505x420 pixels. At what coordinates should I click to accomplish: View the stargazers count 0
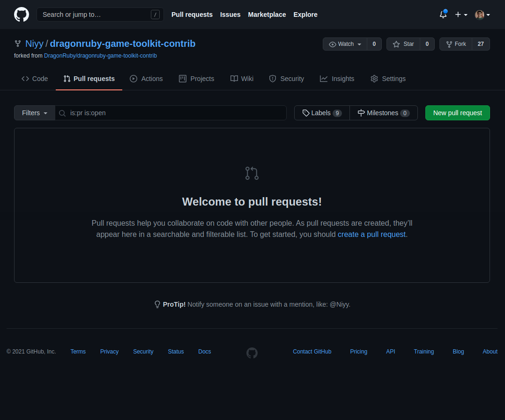point(427,44)
